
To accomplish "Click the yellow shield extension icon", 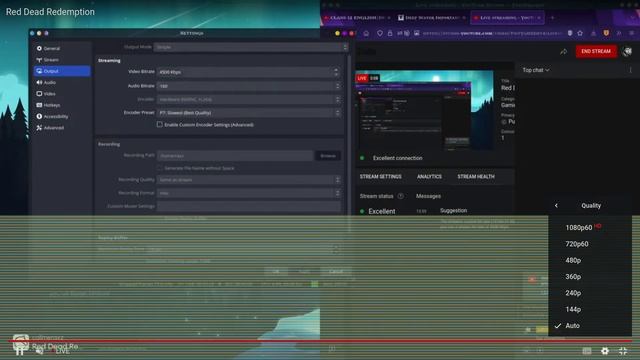I will (607, 33).
